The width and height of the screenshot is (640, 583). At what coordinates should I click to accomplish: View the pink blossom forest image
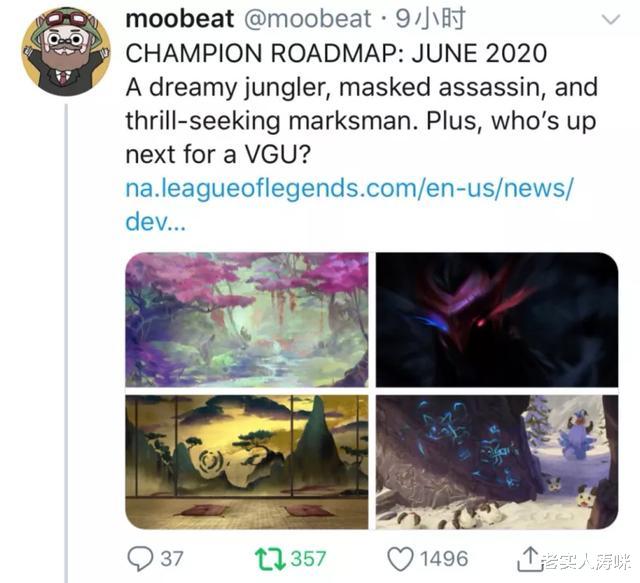(247, 319)
